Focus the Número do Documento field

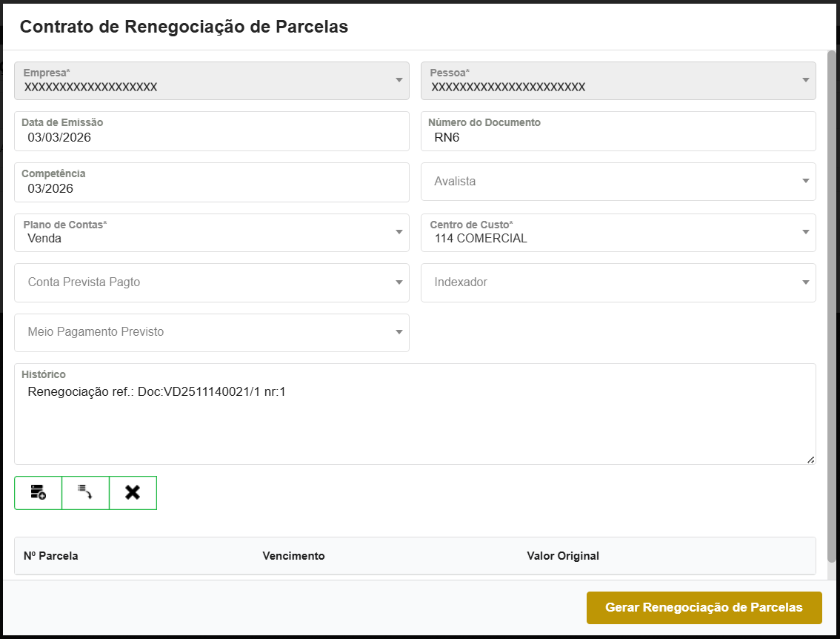[618, 137]
